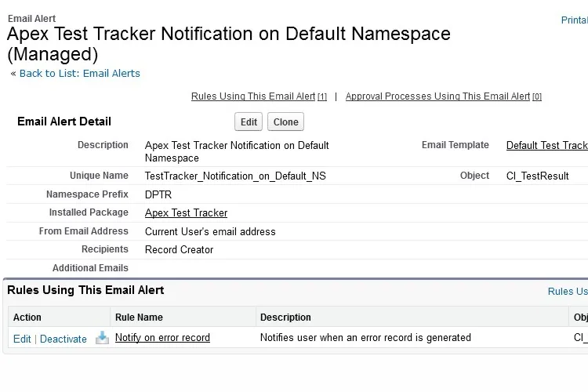Click the Action column header
588x392 pixels.
(27, 318)
